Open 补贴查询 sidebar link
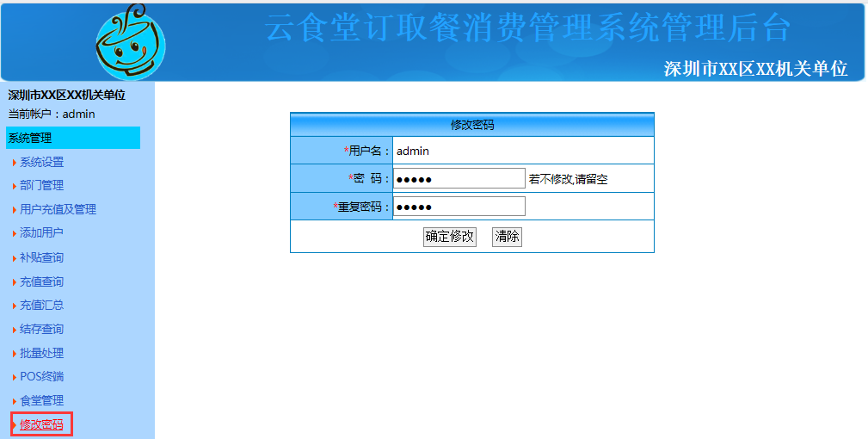Screen dimensions: 868x439 click(x=41, y=257)
